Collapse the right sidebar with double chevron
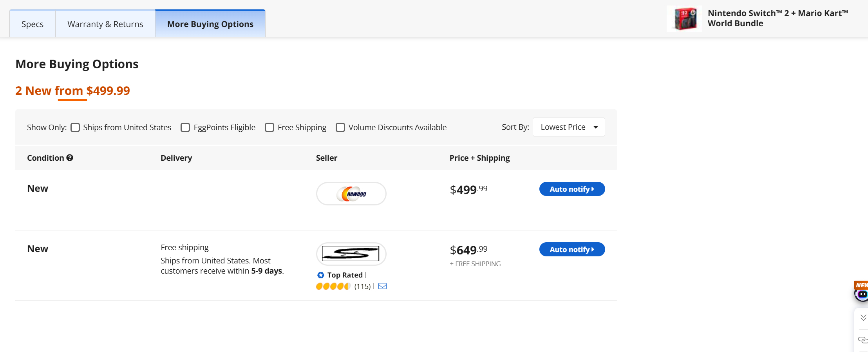 pos(863,318)
